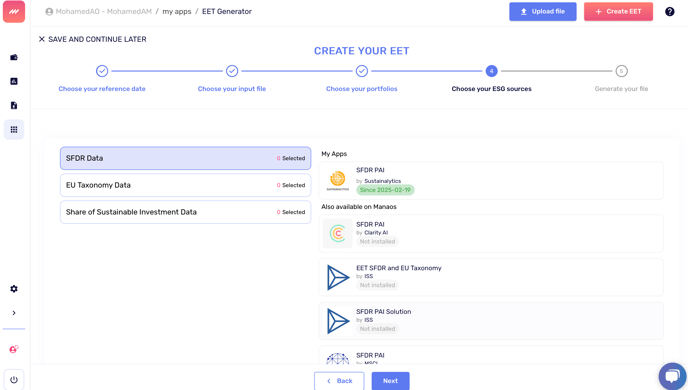Image resolution: width=688 pixels, height=390 pixels.
Task: Select Share of Sustainable Investment Data
Action: 186,212
